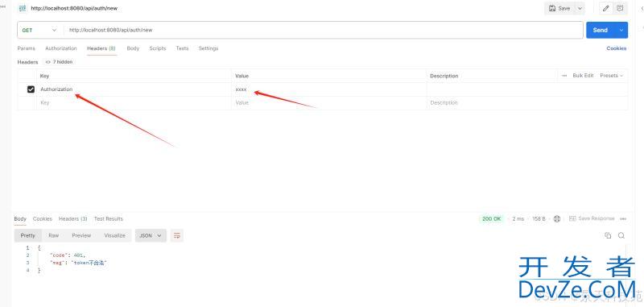This screenshot has width=644, height=307.
Task: Search the response with the magnifier icon
Action: click(x=621, y=235)
